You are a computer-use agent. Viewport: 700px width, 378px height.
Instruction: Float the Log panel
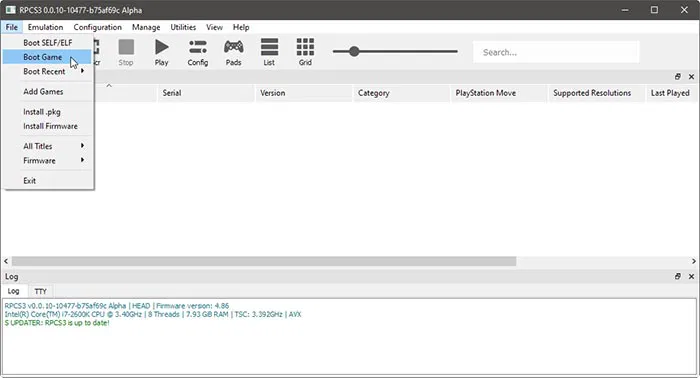(678, 277)
